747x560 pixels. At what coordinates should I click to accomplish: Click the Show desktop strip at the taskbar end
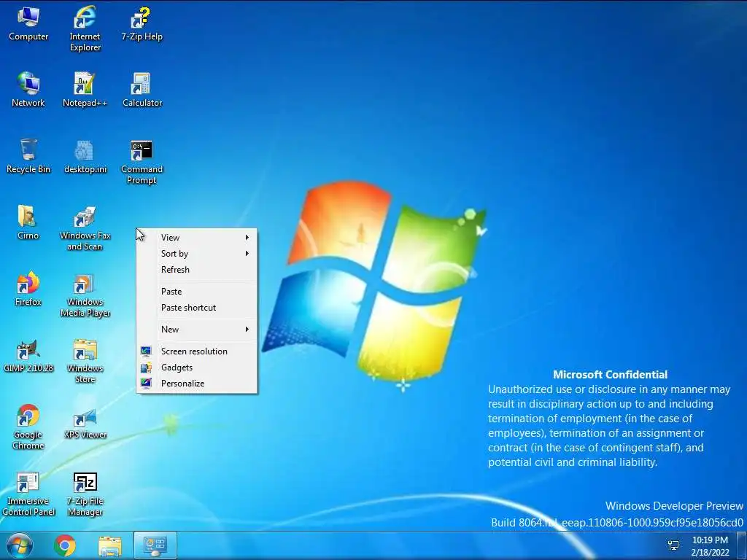coord(742,545)
